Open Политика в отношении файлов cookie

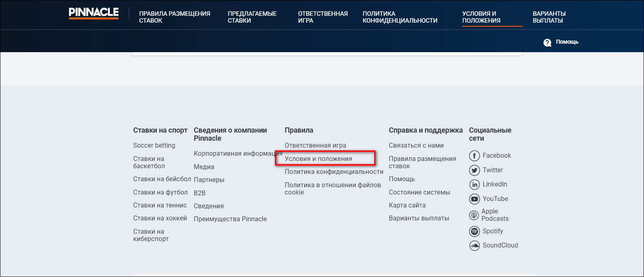point(333,189)
